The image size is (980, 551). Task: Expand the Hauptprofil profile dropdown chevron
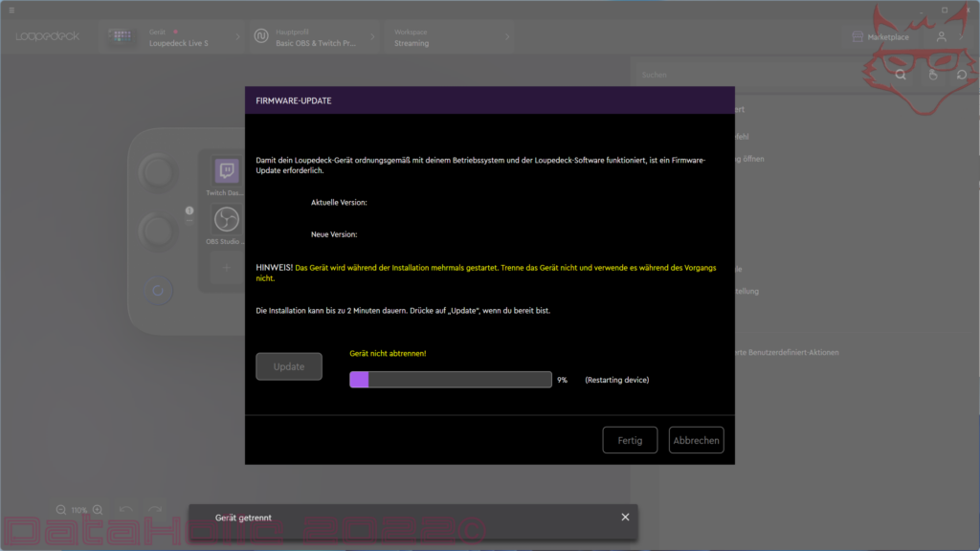click(372, 37)
